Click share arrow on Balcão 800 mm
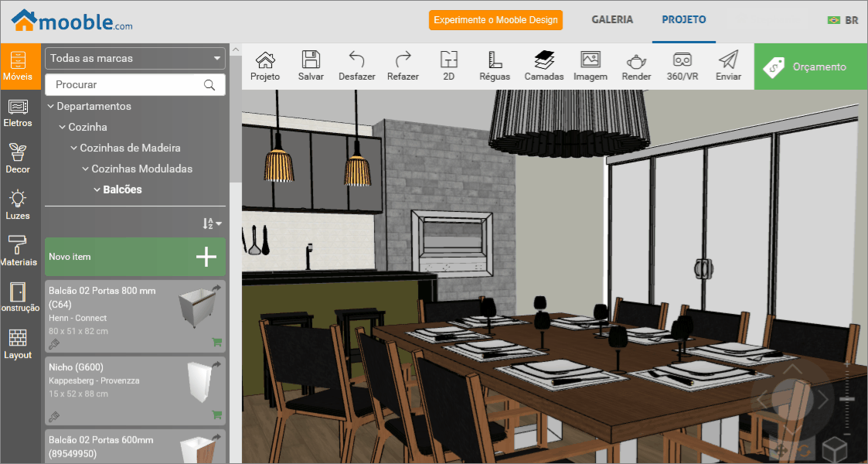 click(x=216, y=288)
